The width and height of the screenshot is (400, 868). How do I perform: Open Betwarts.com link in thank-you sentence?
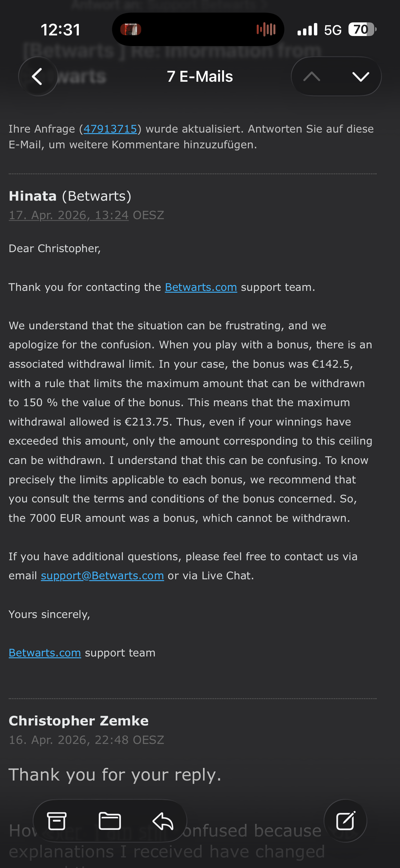201,287
